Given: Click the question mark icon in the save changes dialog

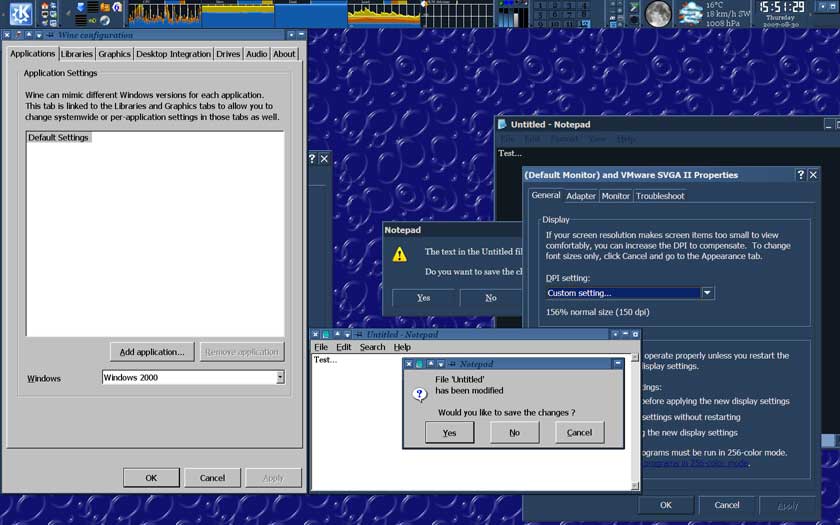Looking at the screenshot, I should click(x=420, y=394).
